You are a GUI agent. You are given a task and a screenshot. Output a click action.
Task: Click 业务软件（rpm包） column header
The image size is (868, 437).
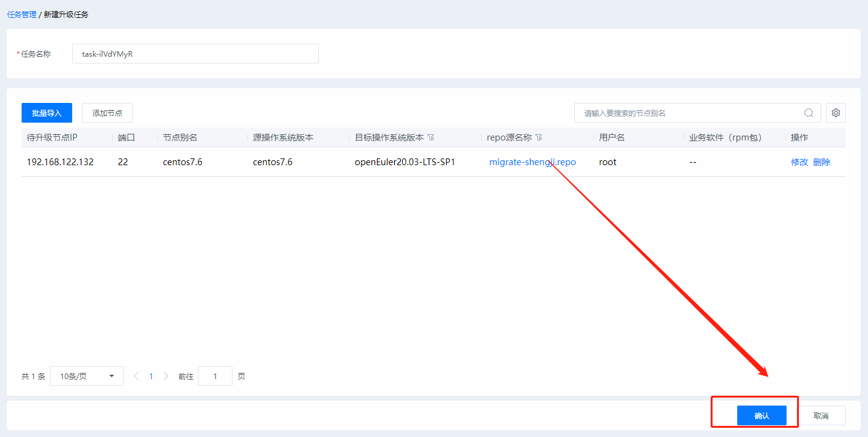[725, 137]
